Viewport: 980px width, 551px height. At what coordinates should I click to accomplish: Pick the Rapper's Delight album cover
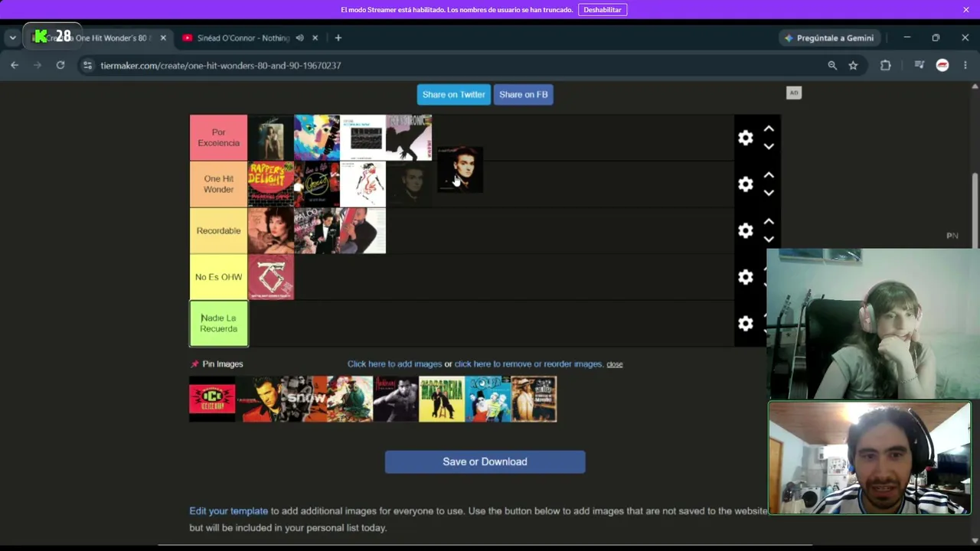coord(271,184)
